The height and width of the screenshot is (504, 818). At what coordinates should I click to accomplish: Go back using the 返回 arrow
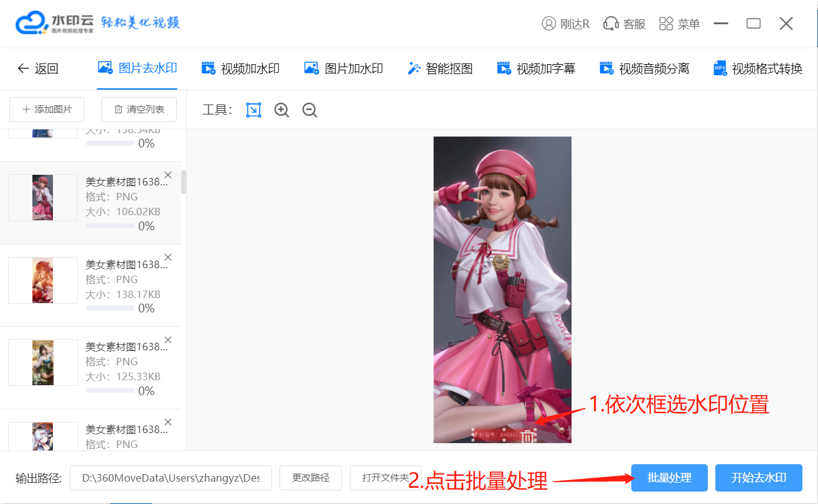37,68
